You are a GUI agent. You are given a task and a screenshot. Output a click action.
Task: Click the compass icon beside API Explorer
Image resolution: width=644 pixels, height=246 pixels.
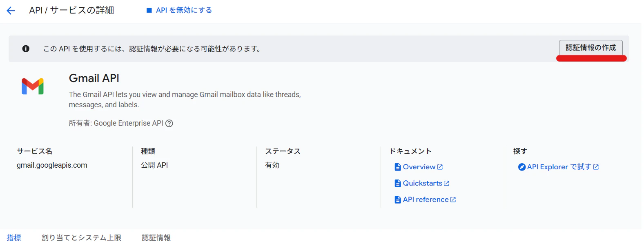(x=522, y=167)
